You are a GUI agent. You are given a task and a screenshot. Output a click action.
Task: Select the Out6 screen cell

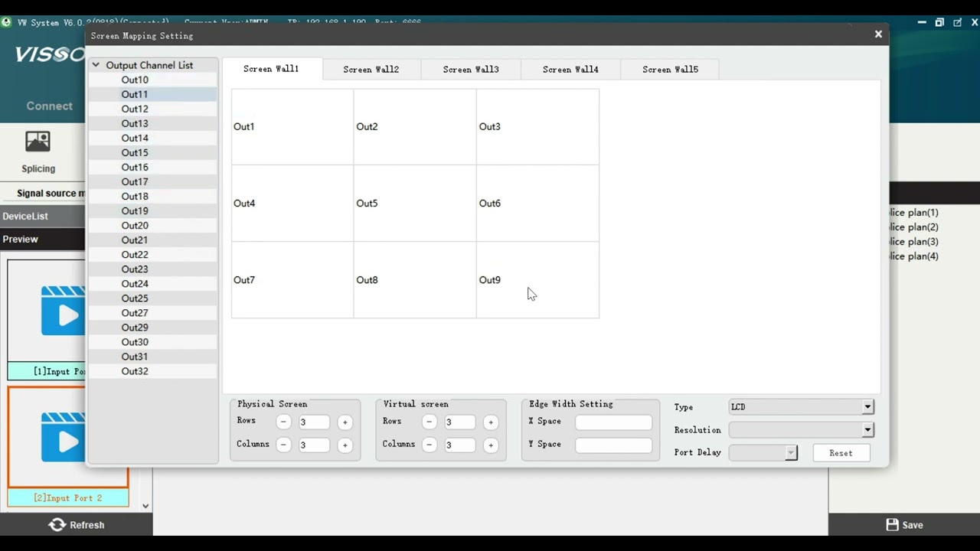[x=537, y=204]
